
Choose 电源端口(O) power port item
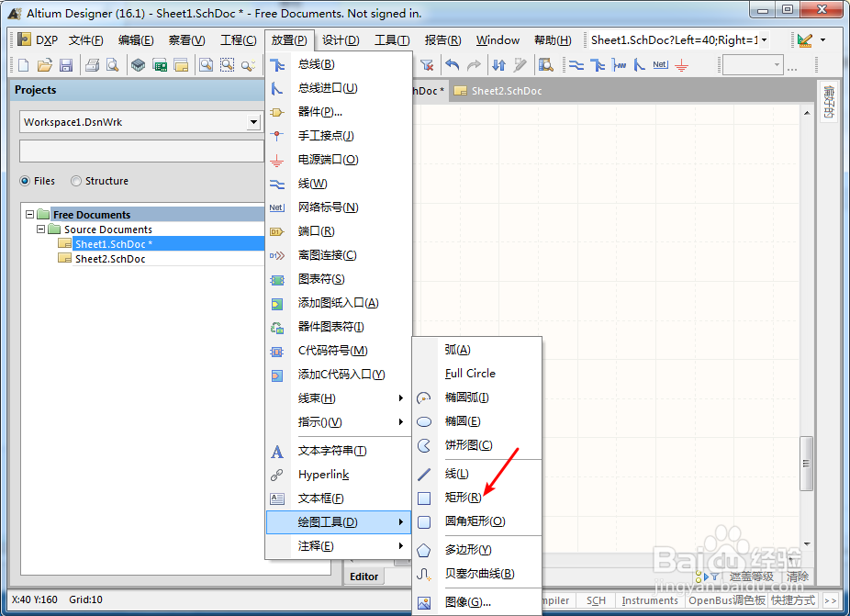tap(339, 160)
